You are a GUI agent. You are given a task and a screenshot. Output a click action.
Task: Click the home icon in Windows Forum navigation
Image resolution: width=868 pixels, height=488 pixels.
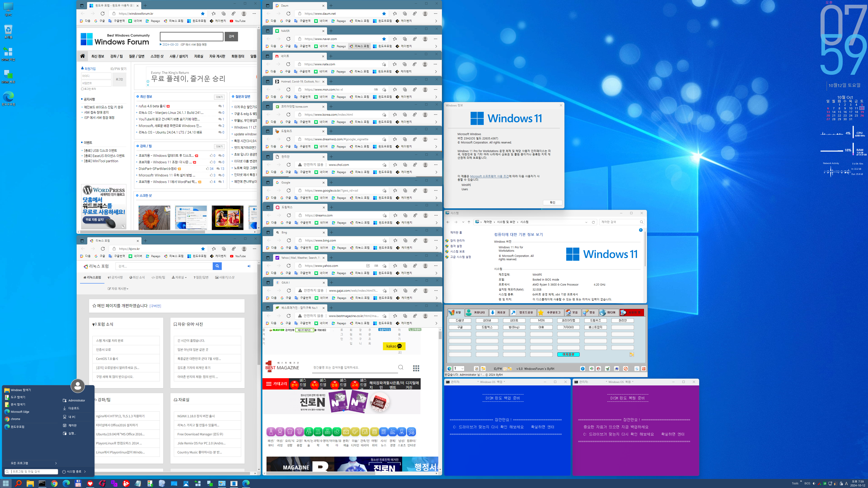pyautogui.click(x=83, y=56)
